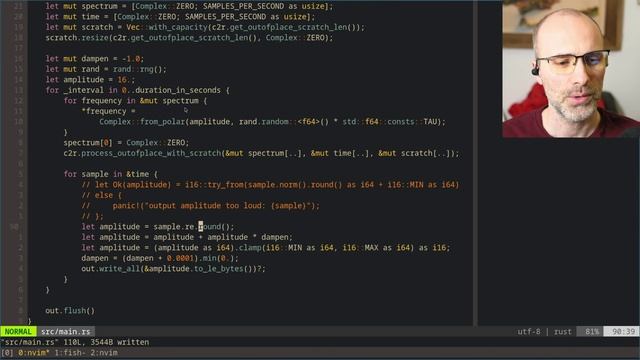
Task: Click 'scratch.resize' call line
Action: tap(189, 38)
